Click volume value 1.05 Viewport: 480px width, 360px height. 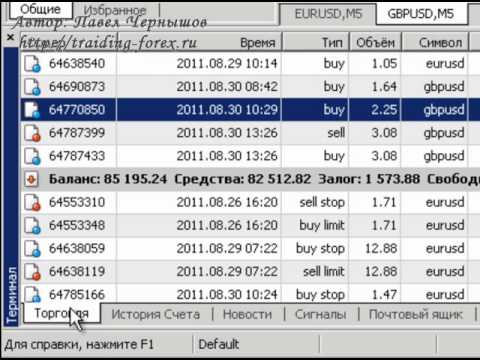point(384,64)
